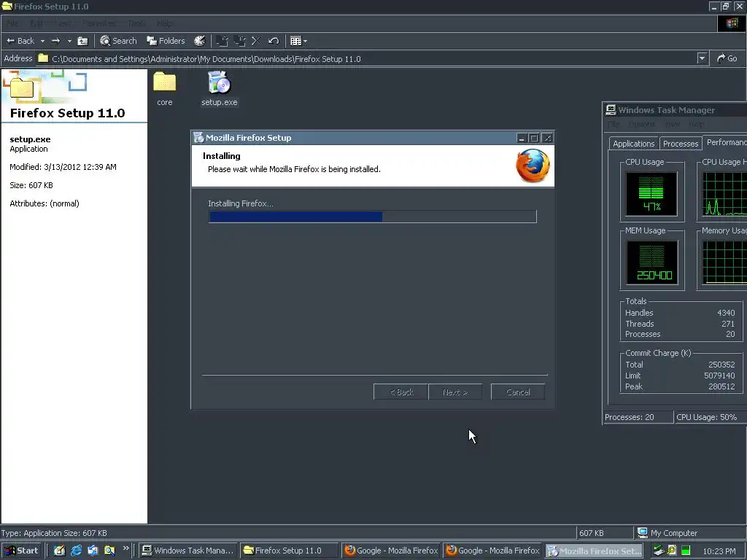Switch to Task Manager Applications tab

(x=634, y=144)
